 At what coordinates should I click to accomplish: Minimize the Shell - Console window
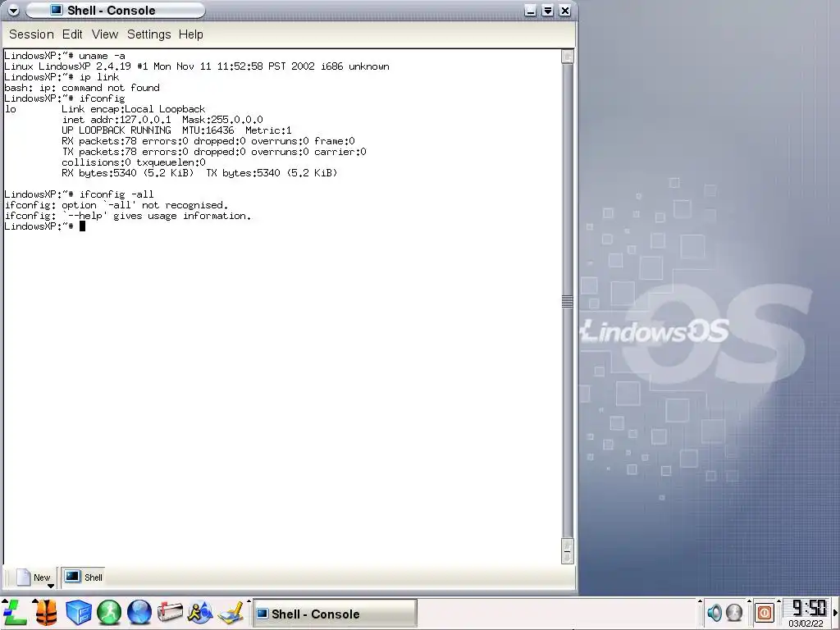click(531, 10)
